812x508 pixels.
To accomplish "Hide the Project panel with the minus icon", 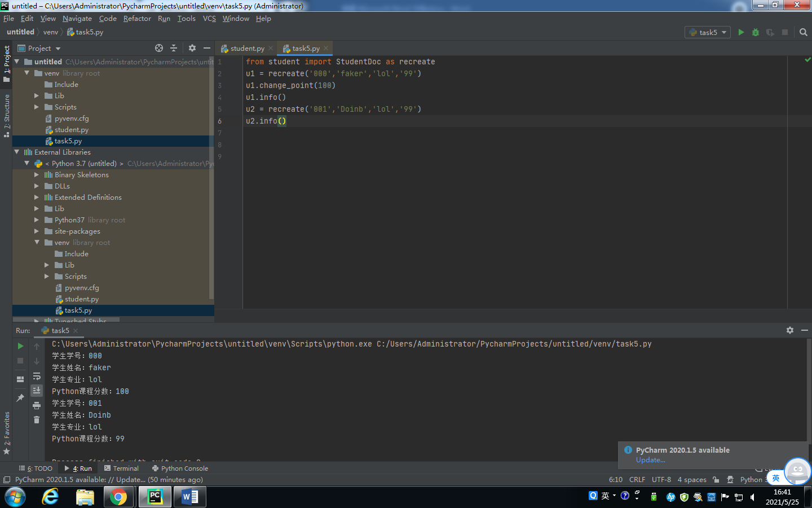I will (x=207, y=48).
